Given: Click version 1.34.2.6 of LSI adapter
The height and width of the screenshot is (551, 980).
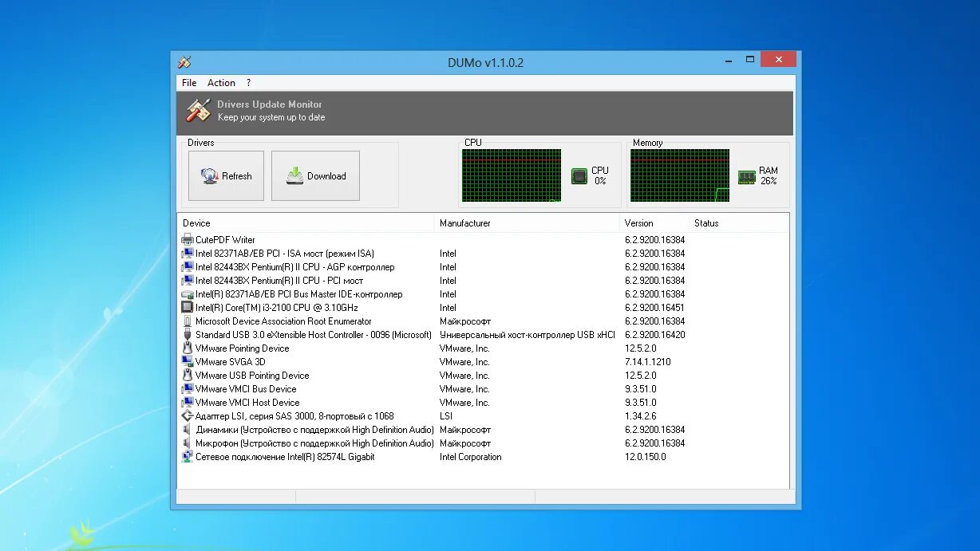Looking at the screenshot, I should [642, 416].
